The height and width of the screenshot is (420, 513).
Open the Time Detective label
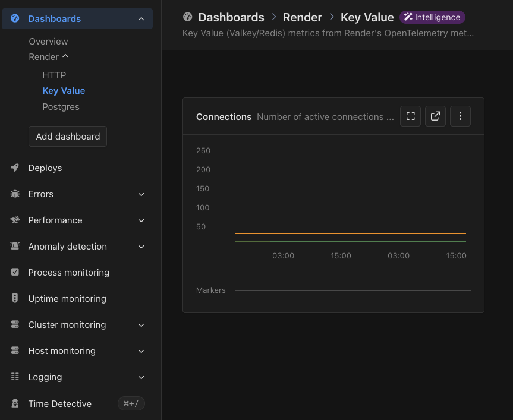tap(60, 403)
